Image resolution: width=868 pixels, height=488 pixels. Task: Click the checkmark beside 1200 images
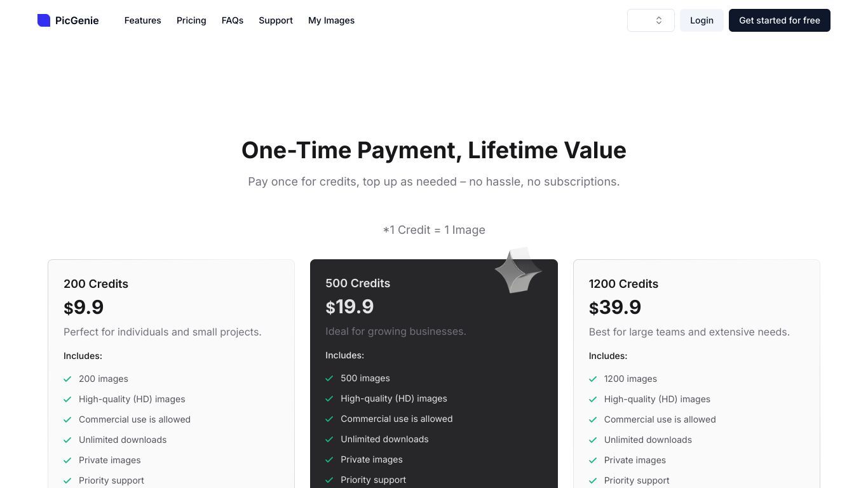coord(593,379)
